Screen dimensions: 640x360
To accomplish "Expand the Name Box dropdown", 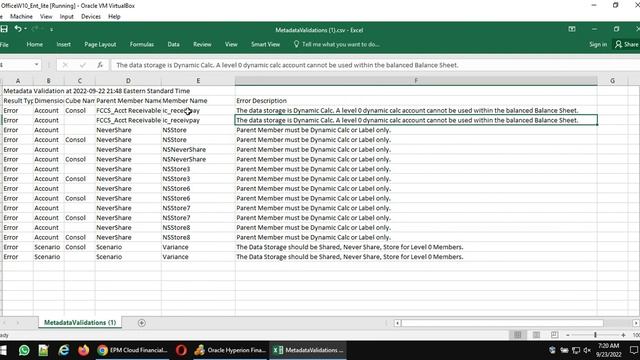I will click(x=36, y=65).
